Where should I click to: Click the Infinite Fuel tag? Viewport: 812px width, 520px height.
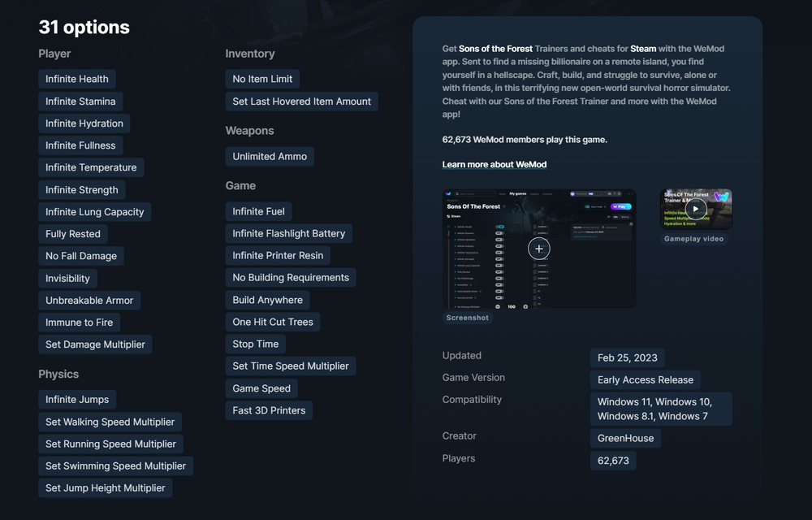point(258,211)
